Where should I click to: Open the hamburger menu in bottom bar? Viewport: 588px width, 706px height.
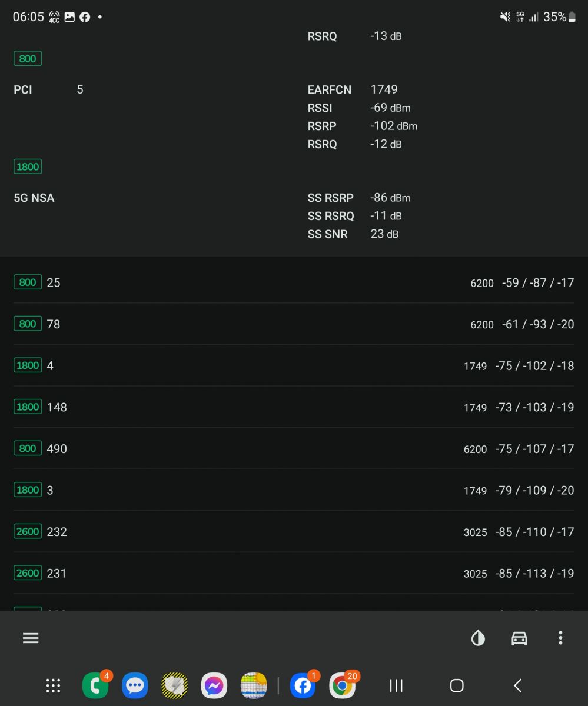[31, 638]
